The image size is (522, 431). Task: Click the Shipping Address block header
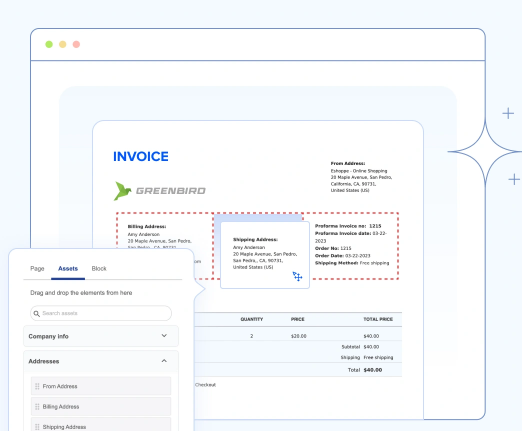click(x=255, y=239)
